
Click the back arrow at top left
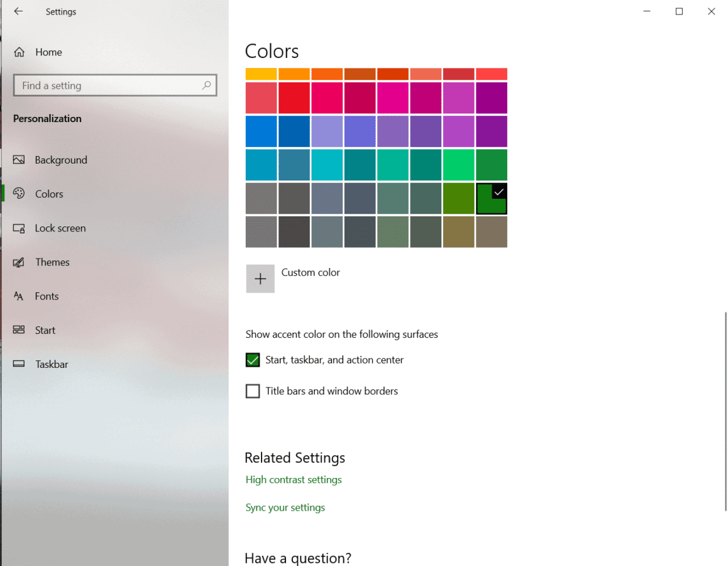click(x=18, y=11)
